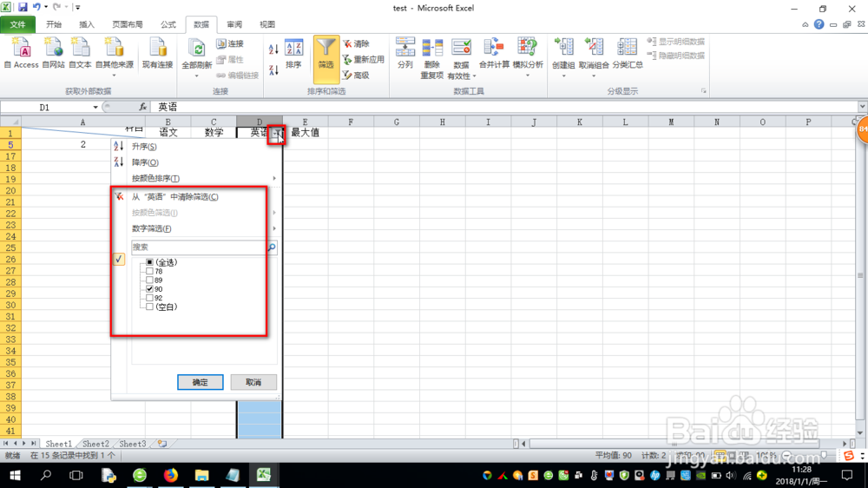
Task: Reapply filter (重新应用) in ribbon
Action: coord(363,59)
